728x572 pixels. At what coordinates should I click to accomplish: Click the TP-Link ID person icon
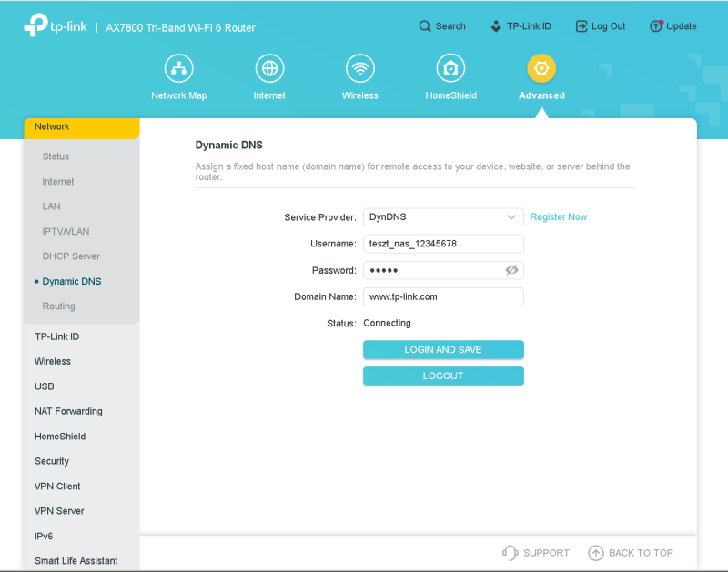point(496,26)
